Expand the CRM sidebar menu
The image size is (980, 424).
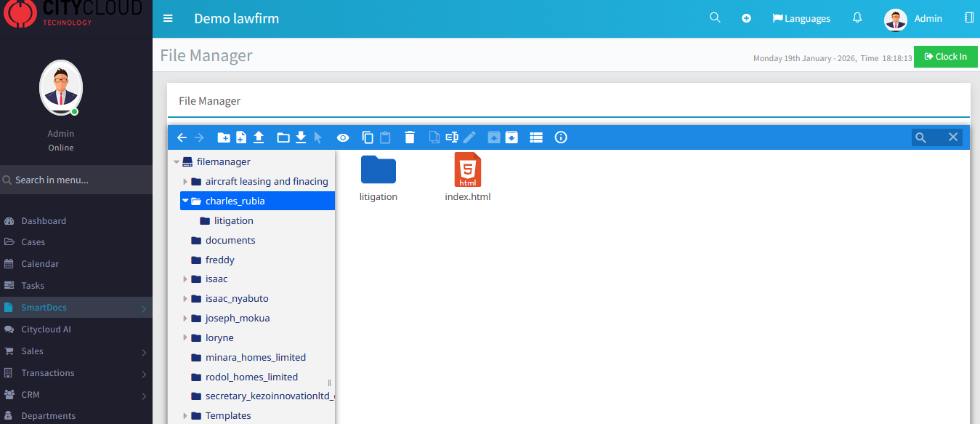76,395
